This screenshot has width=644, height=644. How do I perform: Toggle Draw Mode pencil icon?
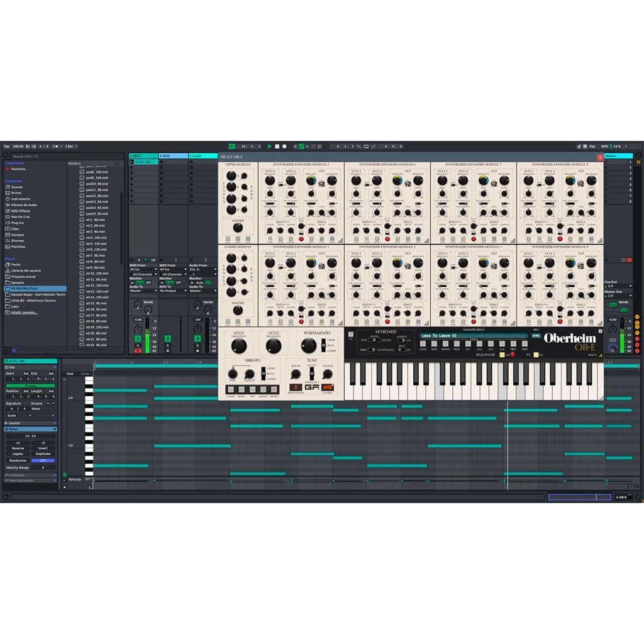579,146
